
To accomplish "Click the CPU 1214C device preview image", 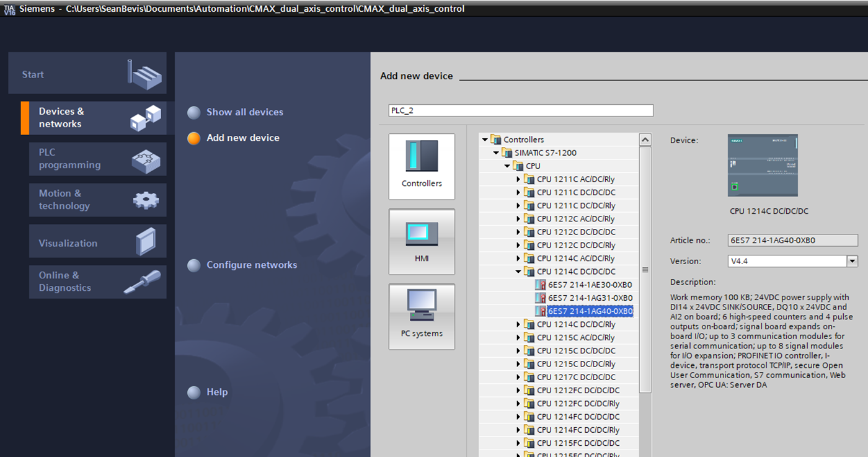I will tap(763, 165).
